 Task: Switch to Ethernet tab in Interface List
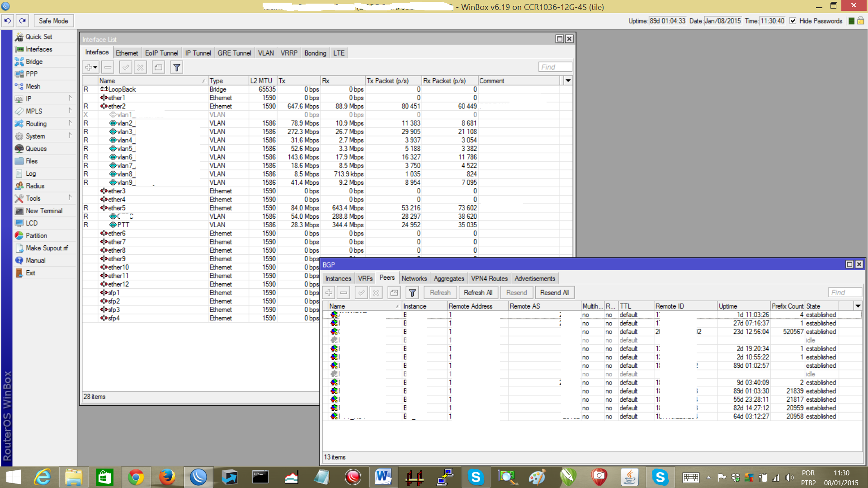pos(127,53)
